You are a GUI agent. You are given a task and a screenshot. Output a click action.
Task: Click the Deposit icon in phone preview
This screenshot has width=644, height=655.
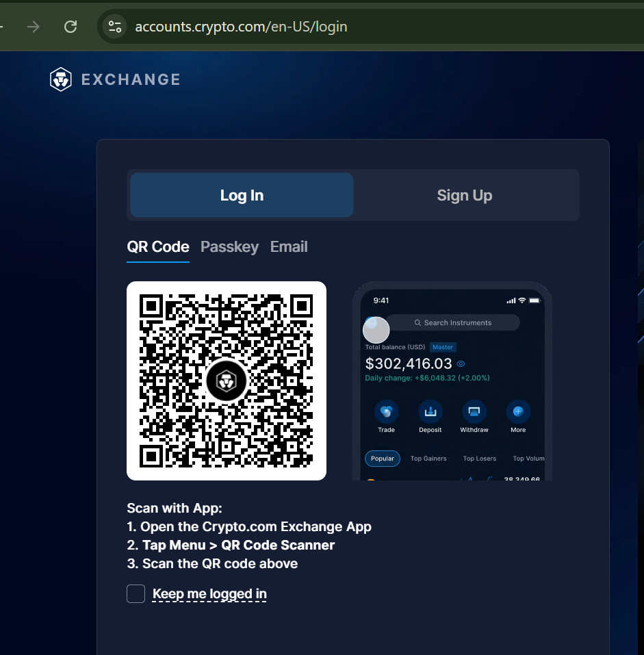[430, 412]
